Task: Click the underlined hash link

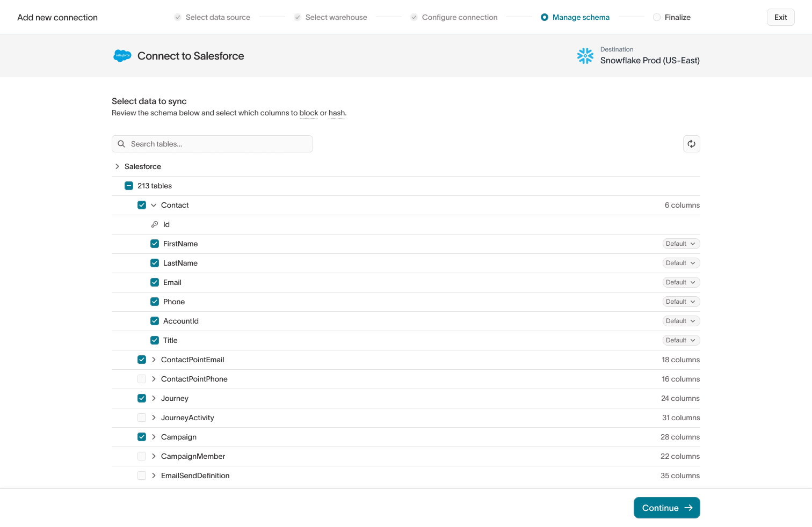Action: click(336, 113)
